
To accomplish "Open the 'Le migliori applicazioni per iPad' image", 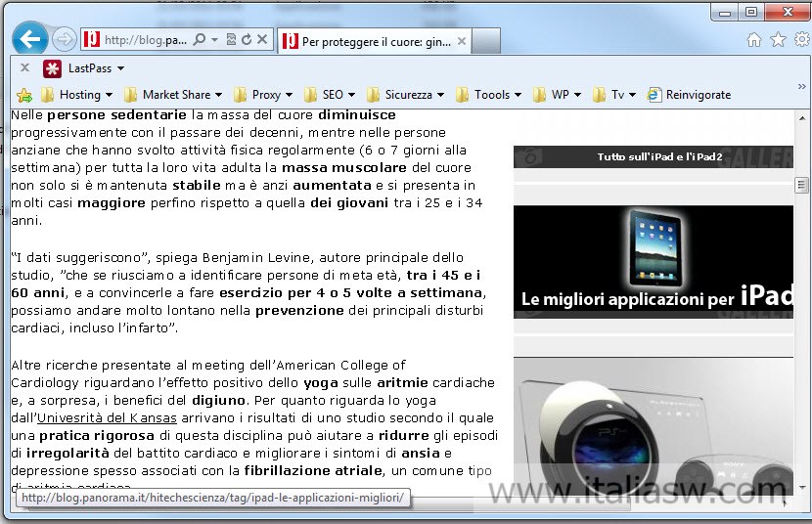I will [653, 262].
